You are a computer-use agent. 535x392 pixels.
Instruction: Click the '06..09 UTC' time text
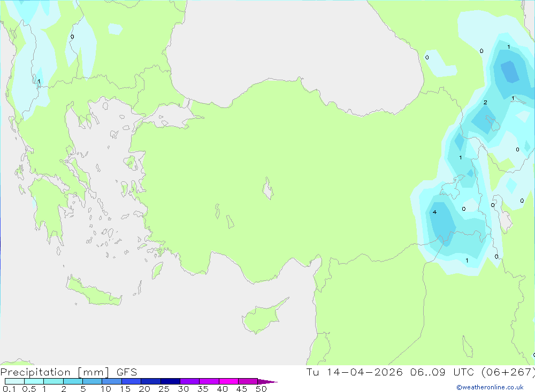pos(443,372)
